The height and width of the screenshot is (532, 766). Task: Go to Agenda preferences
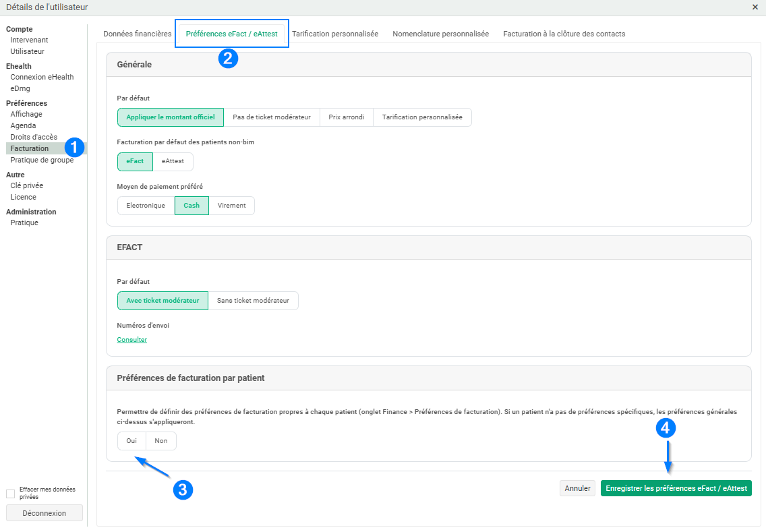click(23, 125)
